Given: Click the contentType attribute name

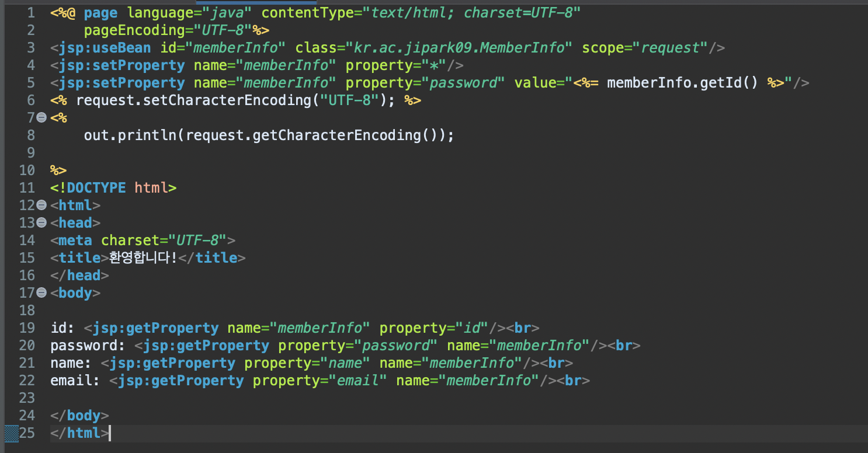Looking at the screenshot, I should 308,12.
